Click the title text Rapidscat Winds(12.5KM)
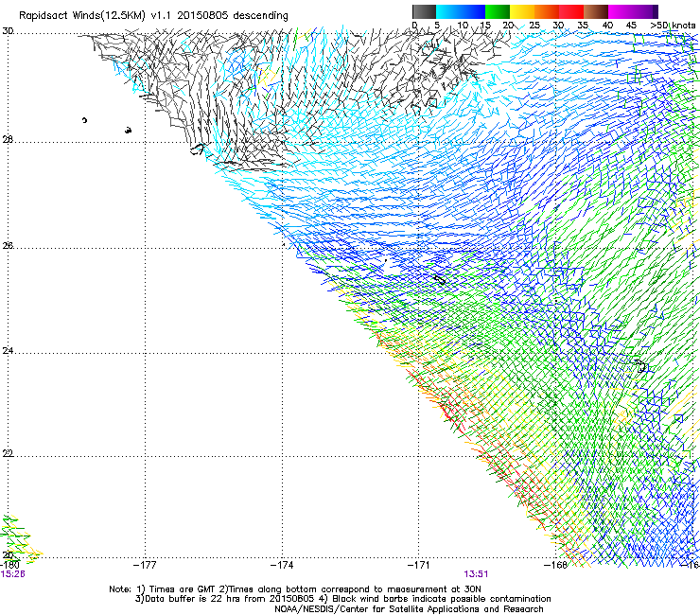 (x=83, y=16)
